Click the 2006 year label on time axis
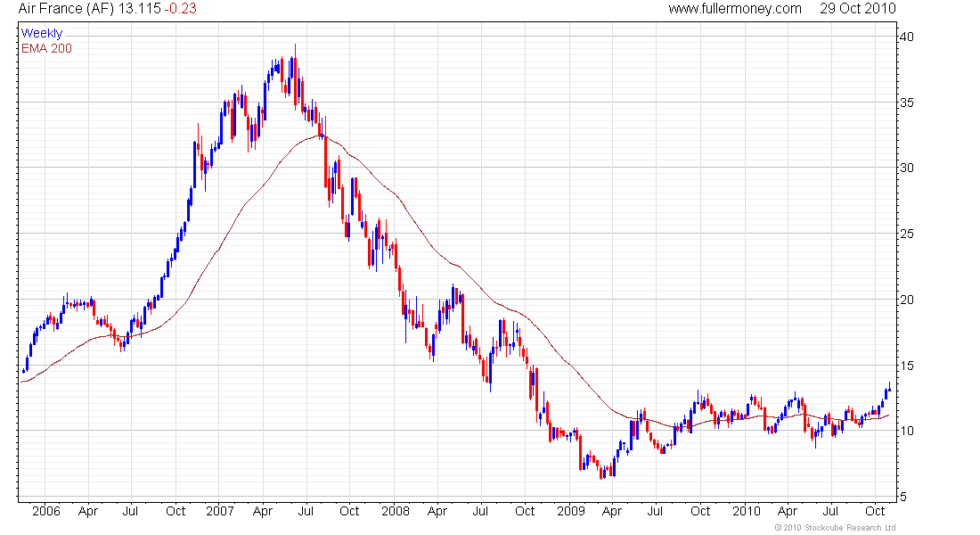This screenshot has height=535, width=980. (46, 511)
